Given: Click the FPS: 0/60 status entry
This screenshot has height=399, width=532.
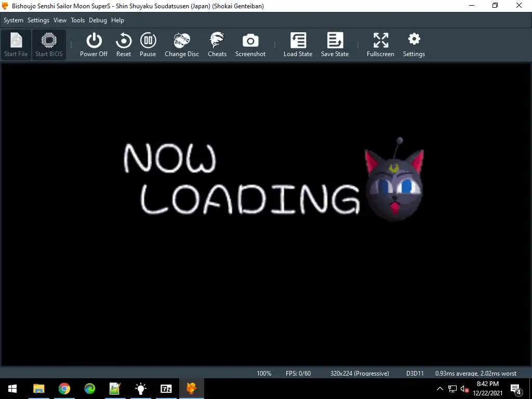Looking at the screenshot, I should [298, 373].
